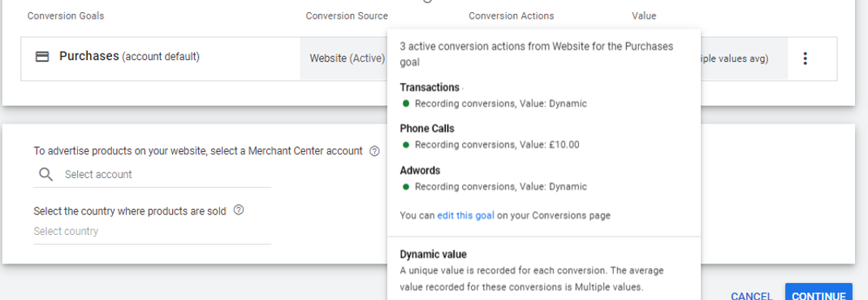Click the Transactions conversion action heading

(430, 87)
